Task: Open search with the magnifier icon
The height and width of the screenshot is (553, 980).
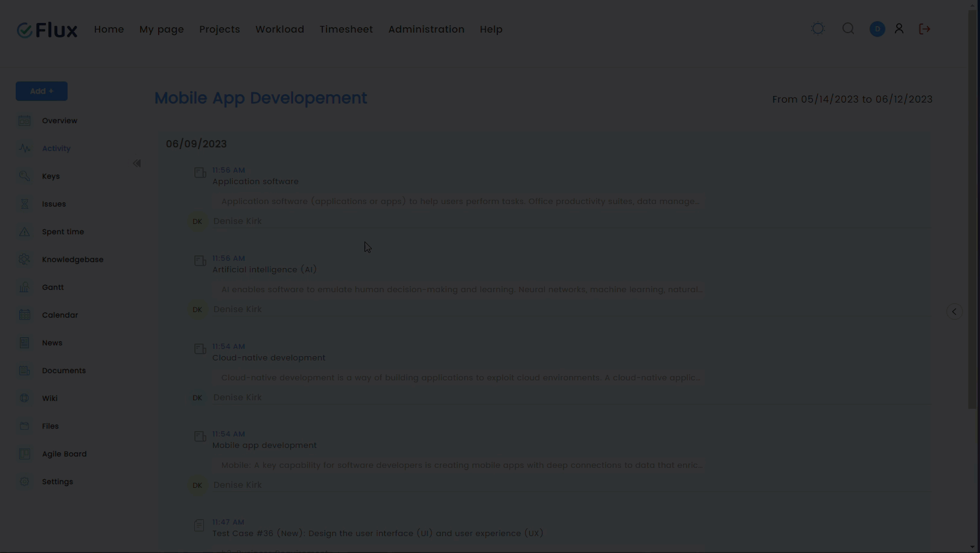Action: point(848,29)
